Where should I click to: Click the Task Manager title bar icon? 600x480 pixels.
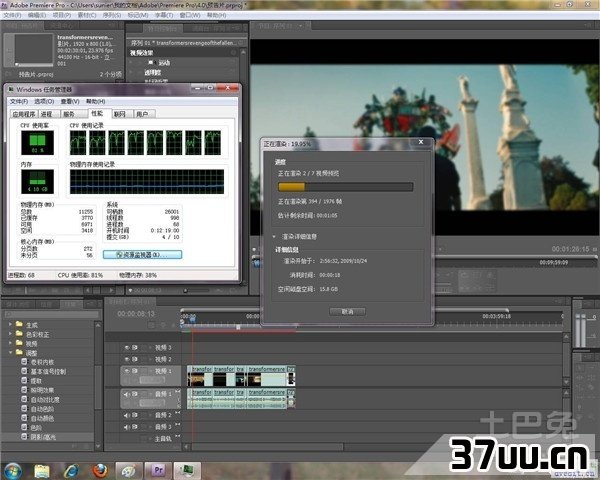(x=11, y=89)
